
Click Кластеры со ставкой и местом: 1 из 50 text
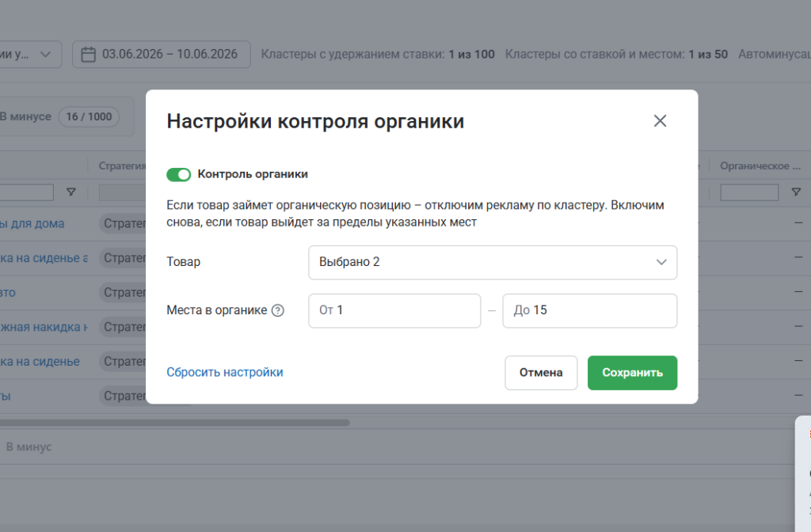pos(616,55)
